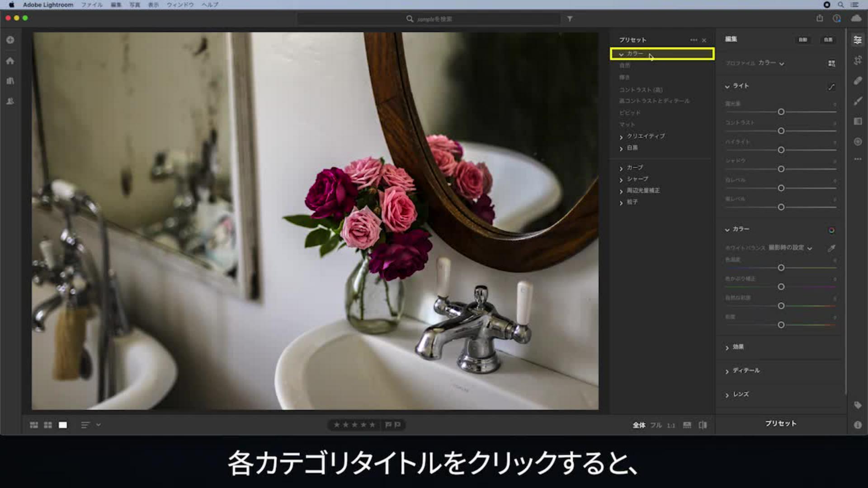
Task: Open the color mixer wheel icon
Action: (831, 230)
